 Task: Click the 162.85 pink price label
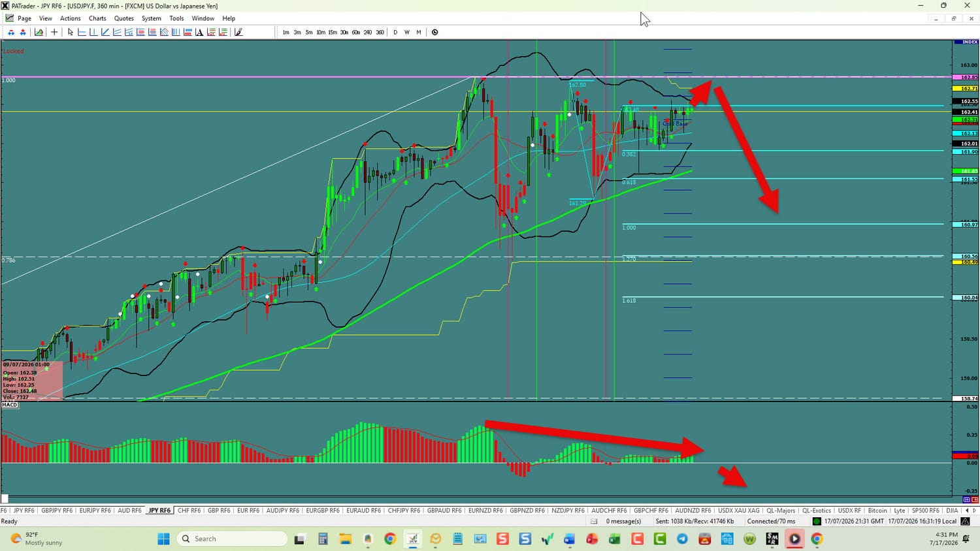(966, 77)
